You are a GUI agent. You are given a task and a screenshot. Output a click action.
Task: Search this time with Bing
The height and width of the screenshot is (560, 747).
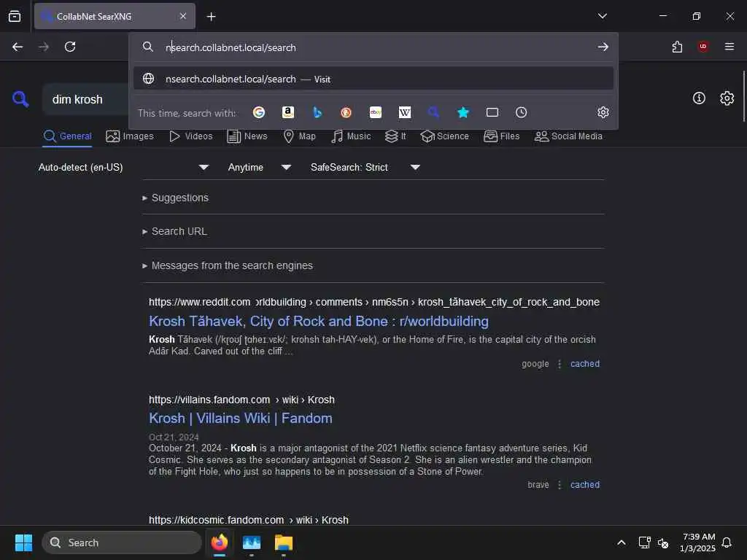(317, 112)
